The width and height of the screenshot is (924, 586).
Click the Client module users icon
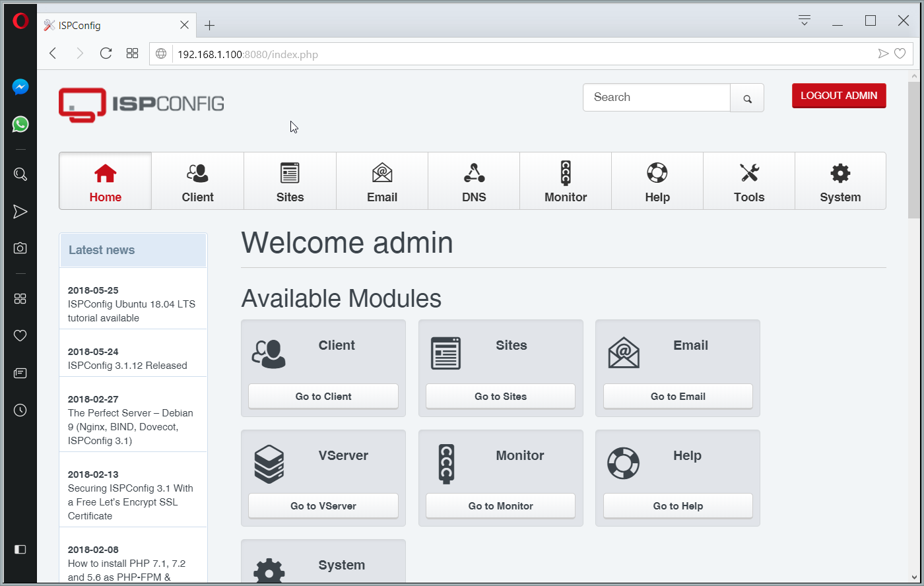coord(269,354)
